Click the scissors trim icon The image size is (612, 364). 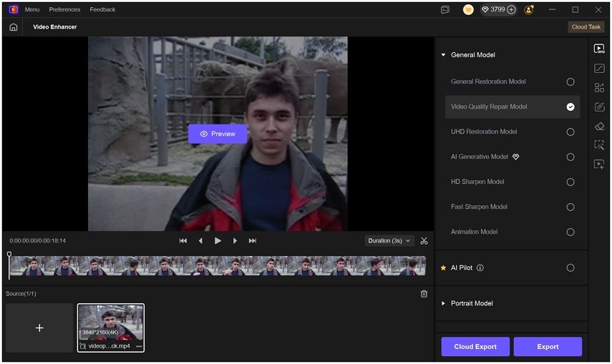tap(424, 241)
